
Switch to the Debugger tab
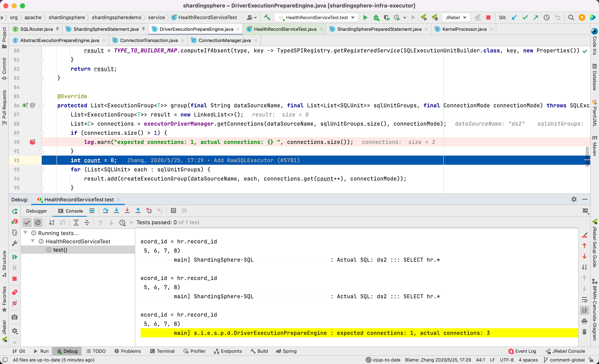tap(36, 211)
